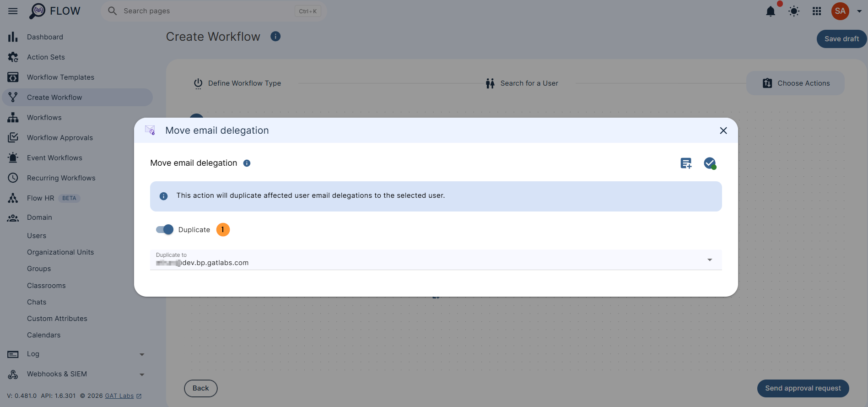868x407 pixels.
Task: Close the Move email delegation dialog
Action: [x=723, y=130]
